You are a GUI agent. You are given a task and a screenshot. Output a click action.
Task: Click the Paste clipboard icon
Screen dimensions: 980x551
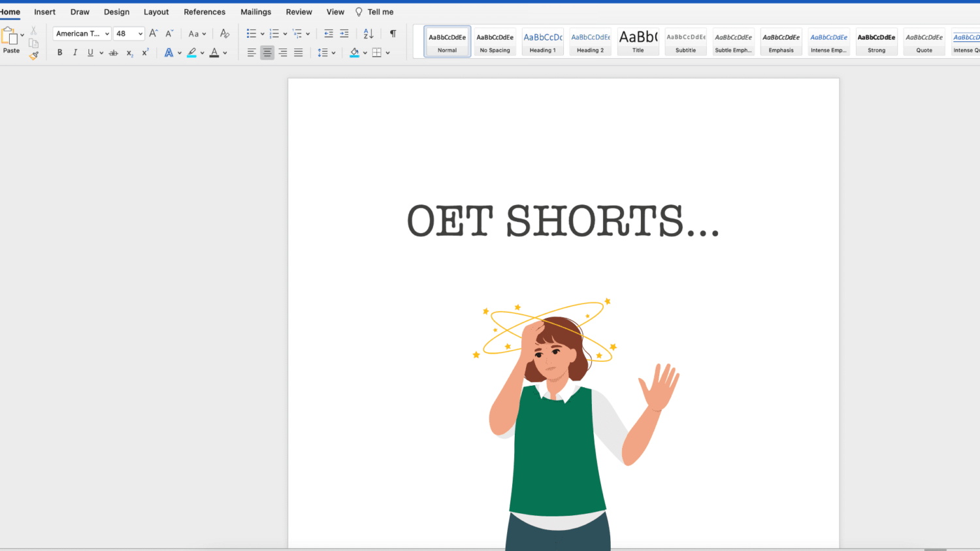click(x=10, y=36)
